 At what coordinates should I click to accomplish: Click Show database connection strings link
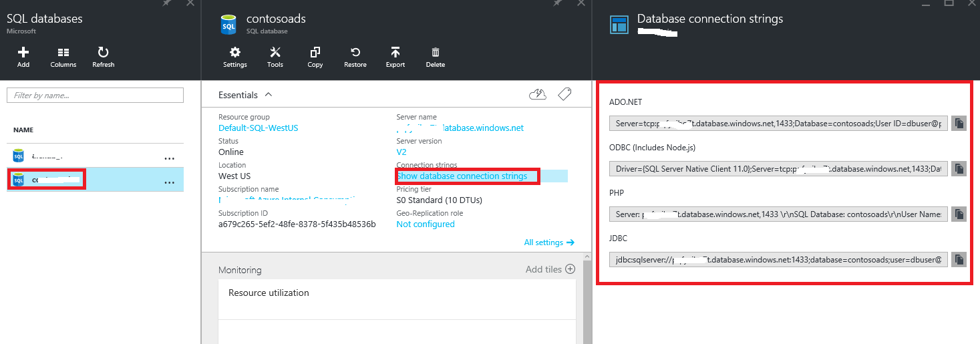click(x=462, y=176)
